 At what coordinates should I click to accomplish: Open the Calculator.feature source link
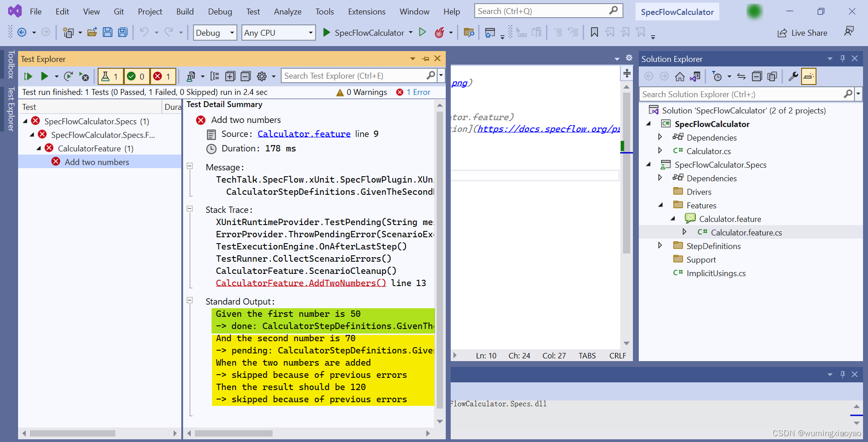click(304, 134)
